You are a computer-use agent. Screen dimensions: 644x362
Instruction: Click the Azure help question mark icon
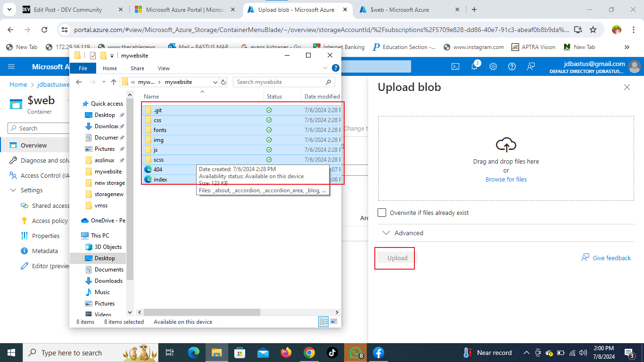(x=512, y=66)
